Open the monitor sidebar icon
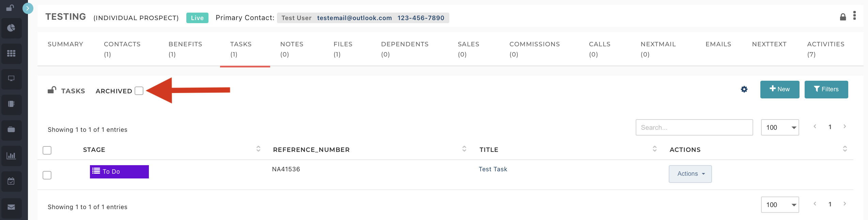868x220 pixels. [x=11, y=79]
